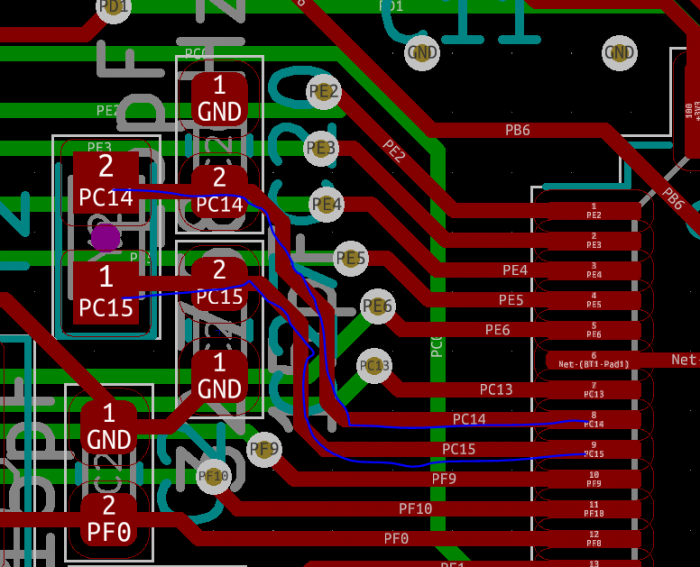Click the horizontal PB6 track label

click(x=517, y=130)
